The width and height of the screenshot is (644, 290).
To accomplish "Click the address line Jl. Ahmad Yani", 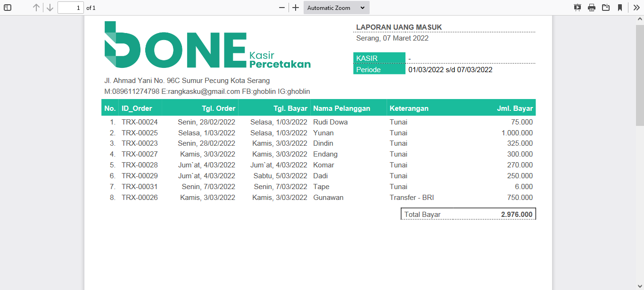I will point(187,81).
